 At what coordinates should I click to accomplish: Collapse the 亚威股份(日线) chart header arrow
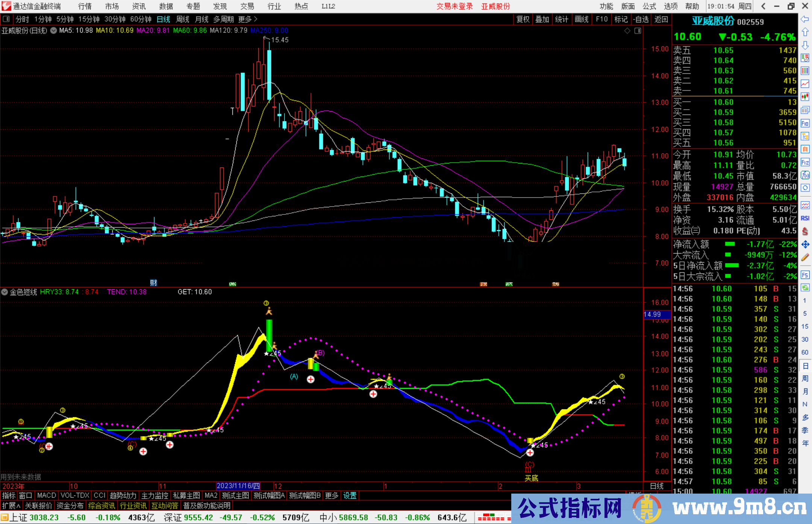click(x=54, y=30)
